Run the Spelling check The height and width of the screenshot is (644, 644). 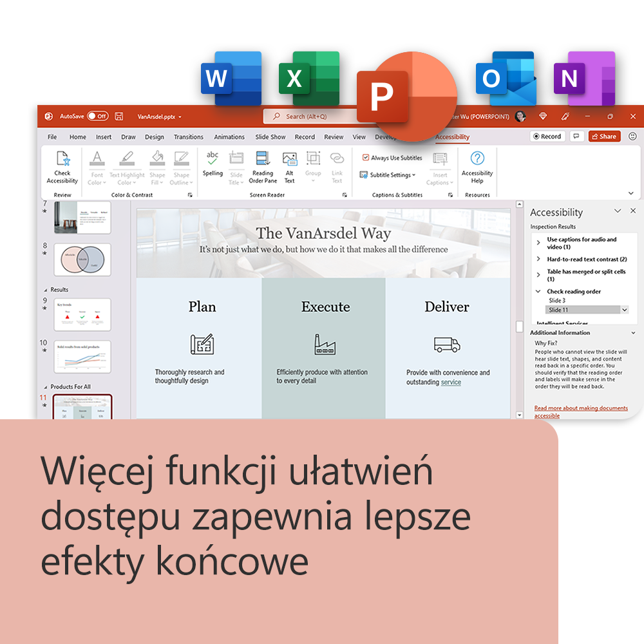point(213,164)
